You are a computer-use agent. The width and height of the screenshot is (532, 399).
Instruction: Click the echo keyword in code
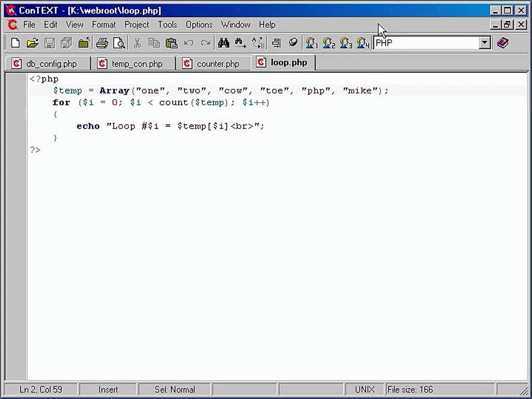(x=88, y=126)
